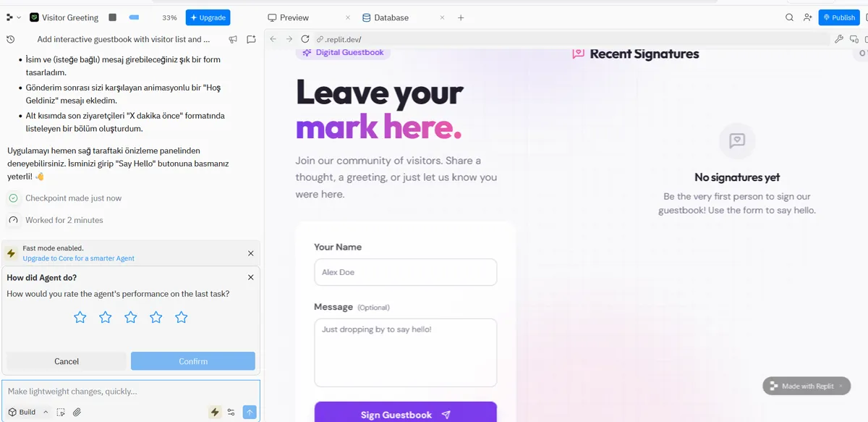Image resolution: width=868 pixels, height=422 pixels.
Task: Reload the preview page
Action: pos(305,39)
